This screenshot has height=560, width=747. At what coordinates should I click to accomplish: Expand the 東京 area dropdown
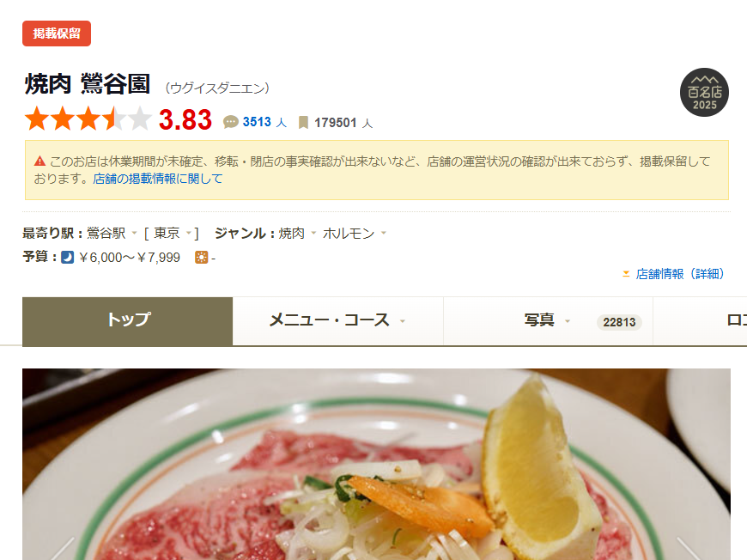189,233
